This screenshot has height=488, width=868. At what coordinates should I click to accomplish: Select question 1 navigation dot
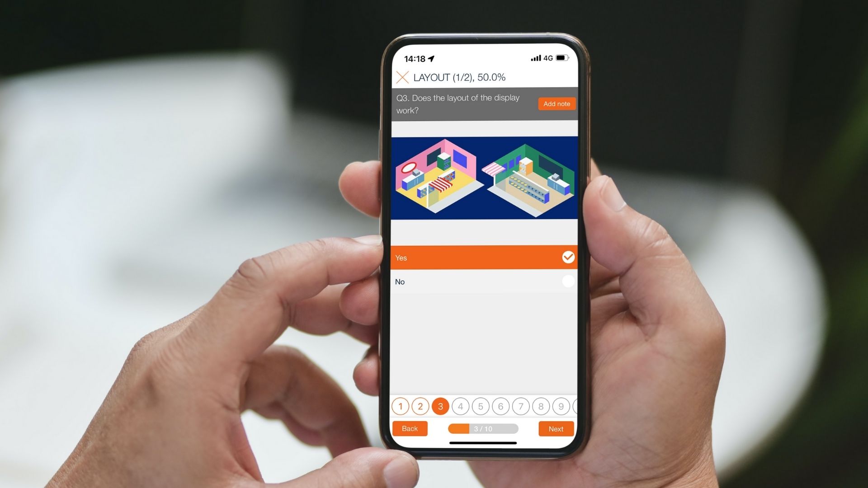[401, 406]
